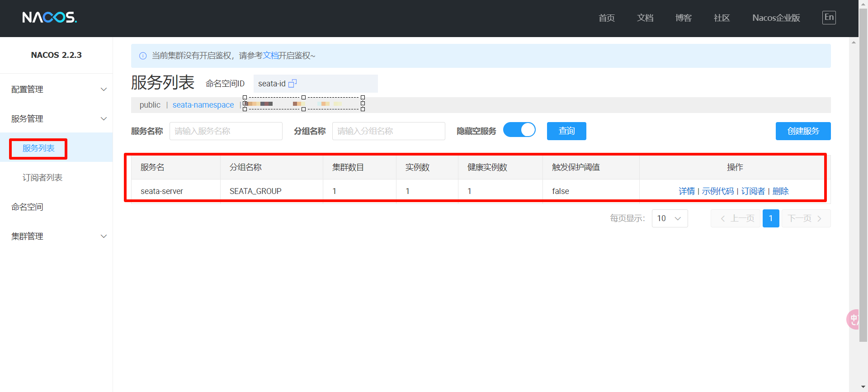Click the 下一页 pagination button
868x392 pixels.
point(806,218)
